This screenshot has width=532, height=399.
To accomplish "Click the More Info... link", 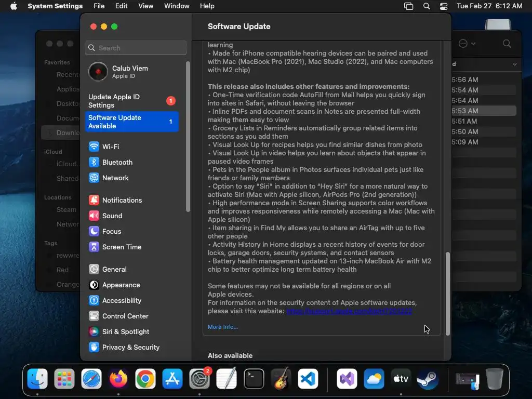I will [222, 327].
